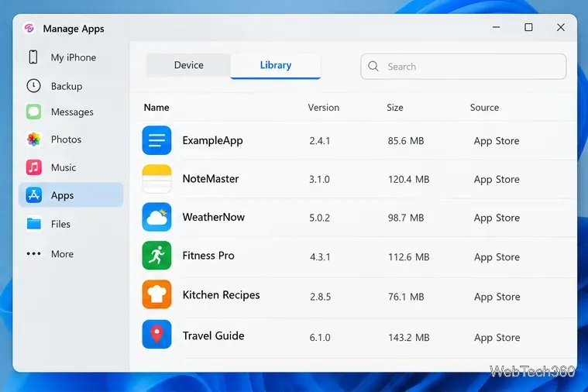
Task: Click the Manage Apps window title
Action: coord(74,29)
